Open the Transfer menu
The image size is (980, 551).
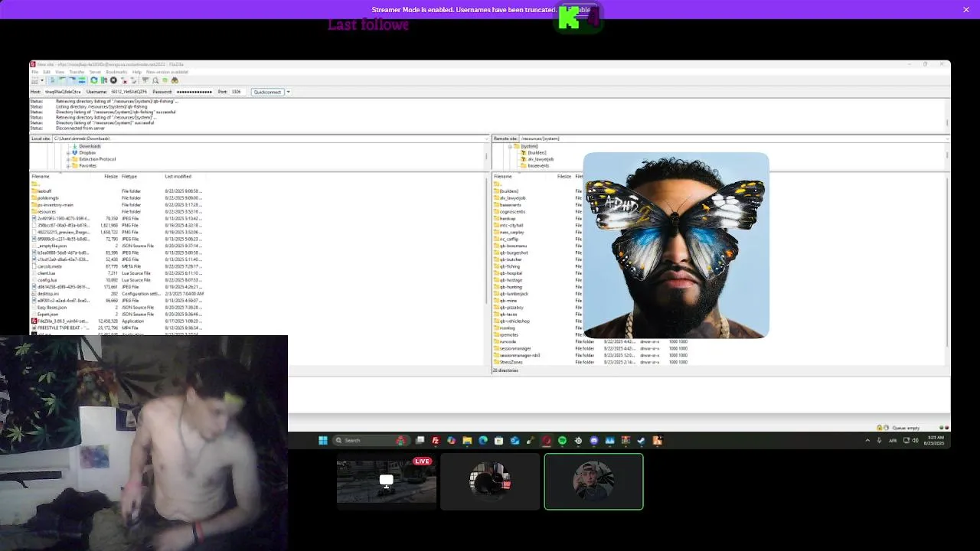click(x=77, y=72)
